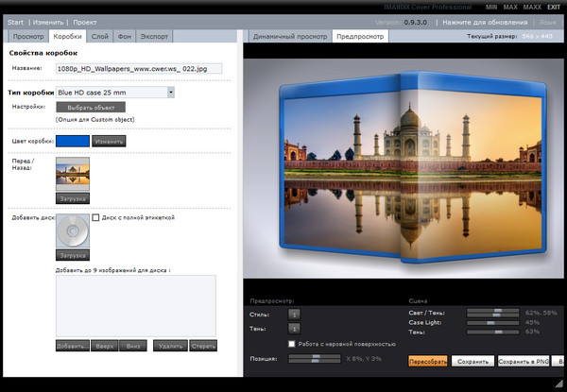
Task: Click MAXX in the window title bar
Action: (532, 7)
